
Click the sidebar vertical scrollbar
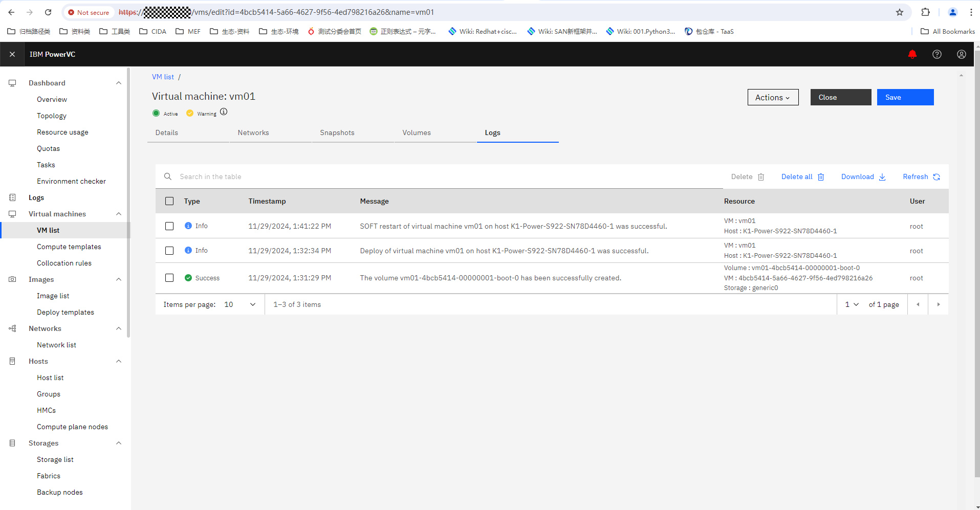(x=128, y=203)
